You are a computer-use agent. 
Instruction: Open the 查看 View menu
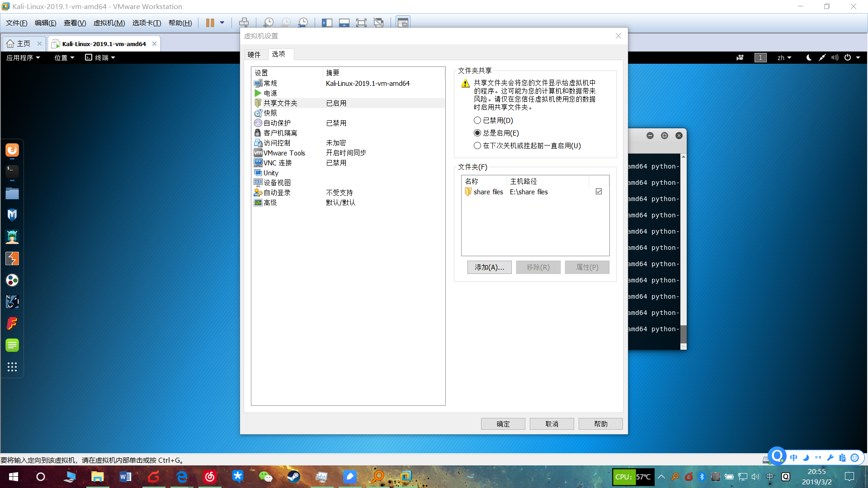[75, 23]
